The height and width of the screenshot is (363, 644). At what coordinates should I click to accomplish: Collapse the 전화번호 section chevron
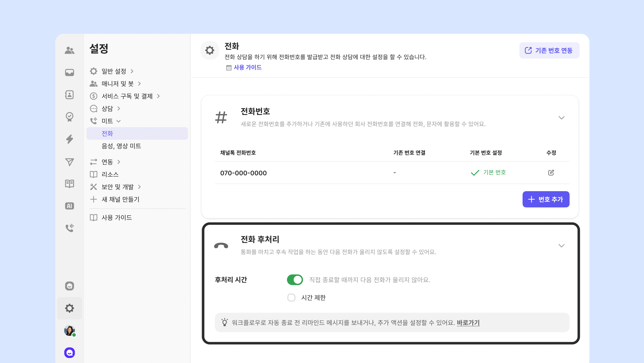pyautogui.click(x=561, y=118)
